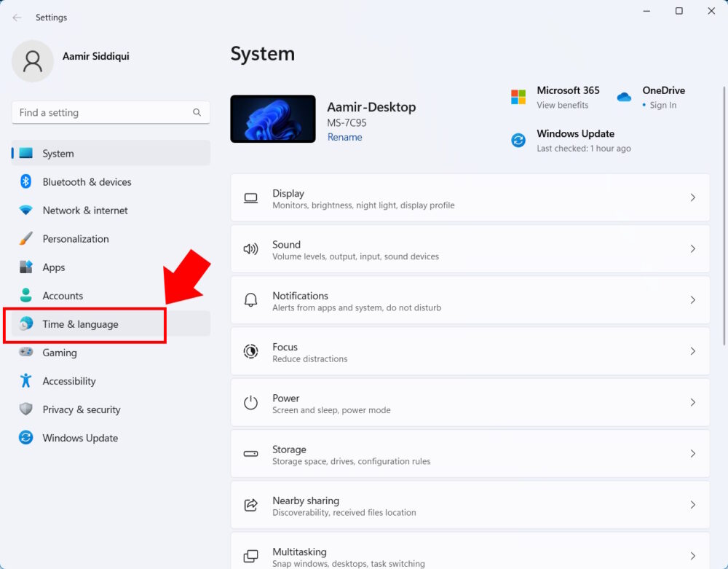Click the System monitor icon in sidebar
This screenshot has height=569, width=728.
[x=26, y=153]
